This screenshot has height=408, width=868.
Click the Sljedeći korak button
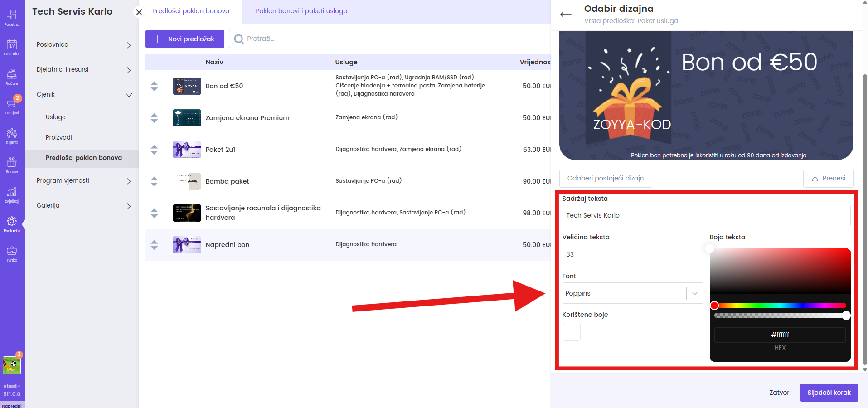tap(829, 393)
